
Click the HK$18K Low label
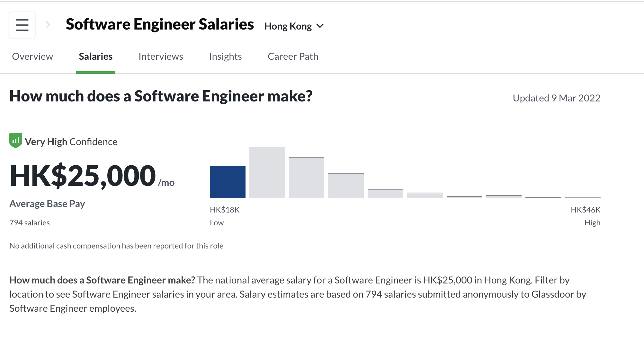225,216
